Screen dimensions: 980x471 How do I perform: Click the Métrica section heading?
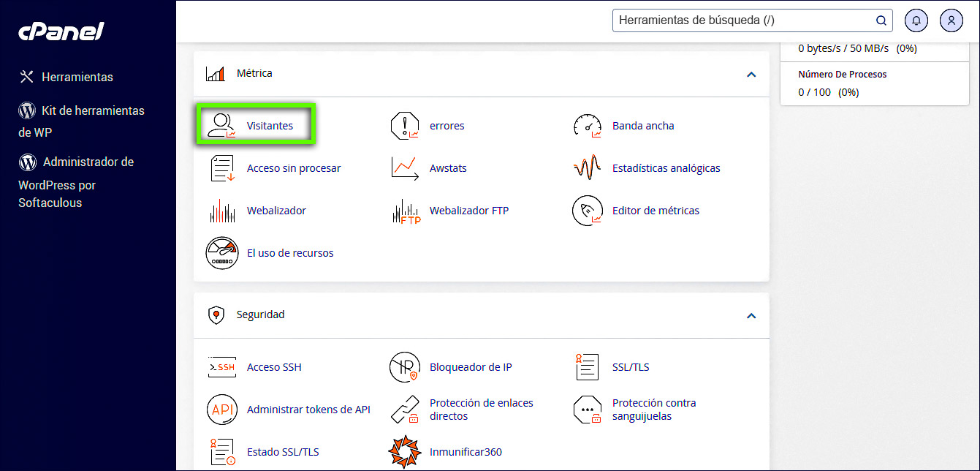[x=254, y=73]
